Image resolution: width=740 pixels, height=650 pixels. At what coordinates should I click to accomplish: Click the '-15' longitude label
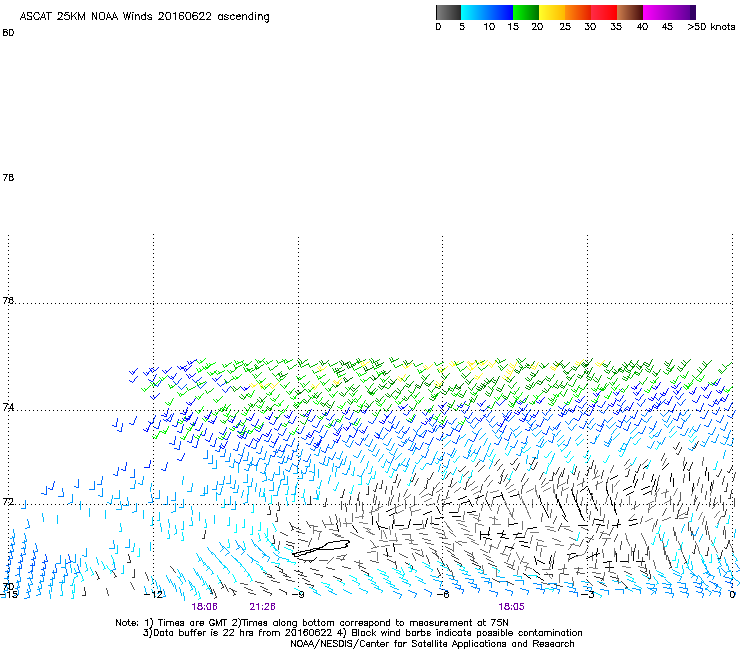click(x=9, y=595)
